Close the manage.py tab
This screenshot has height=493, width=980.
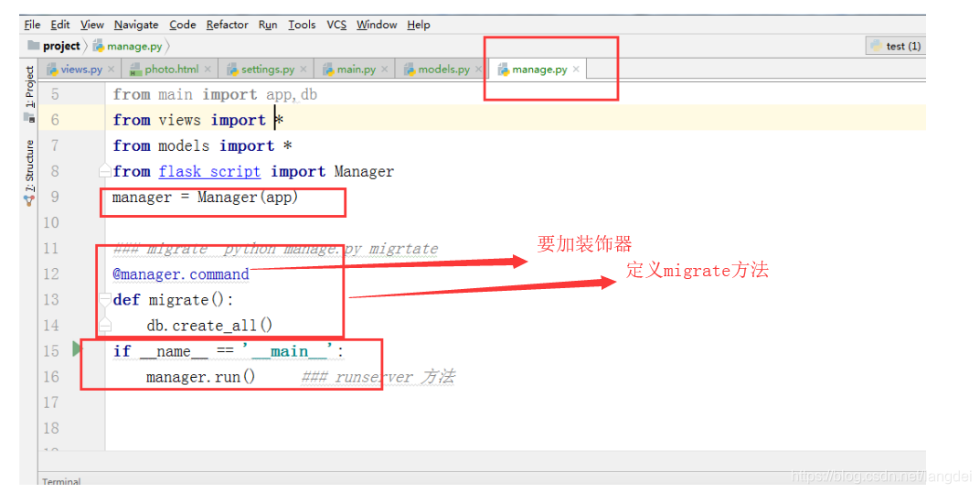tap(576, 70)
